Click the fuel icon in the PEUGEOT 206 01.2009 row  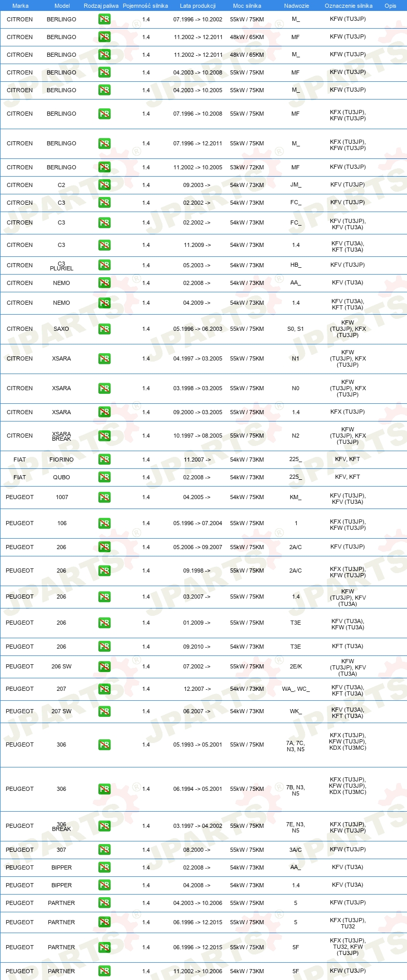(104, 623)
